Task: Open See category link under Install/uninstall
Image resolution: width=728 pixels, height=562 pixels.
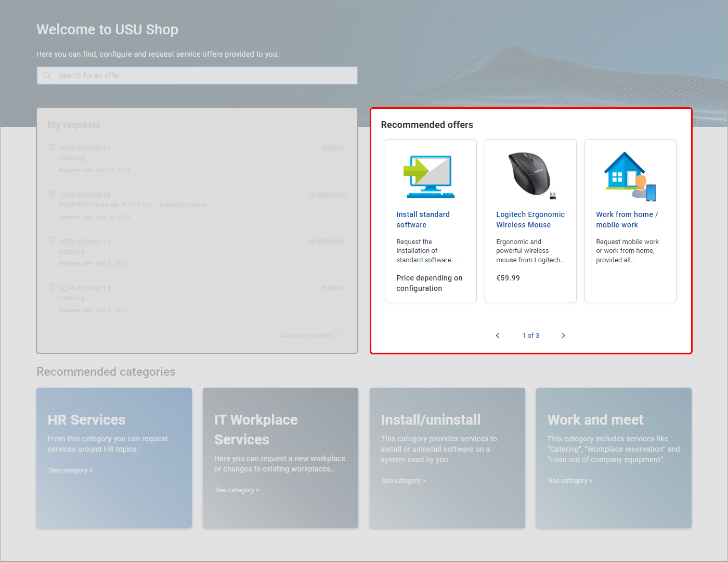Action: coord(404,481)
